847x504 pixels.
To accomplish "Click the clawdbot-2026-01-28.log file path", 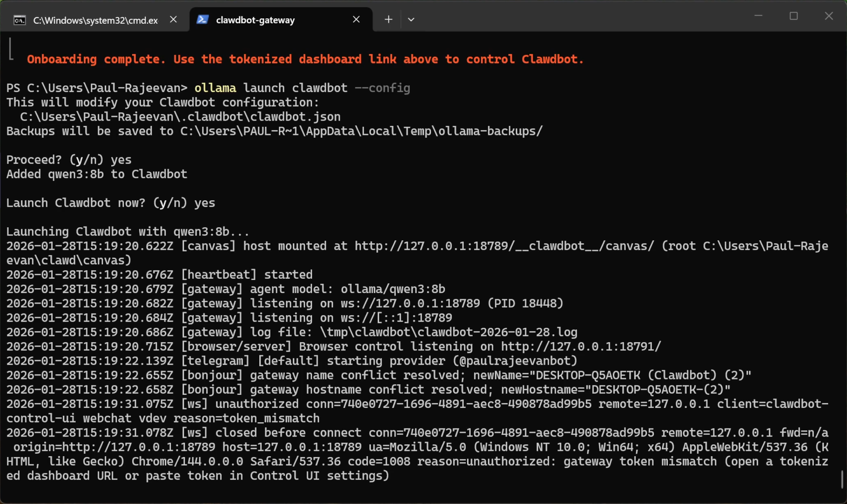I will pyautogui.click(x=448, y=332).
